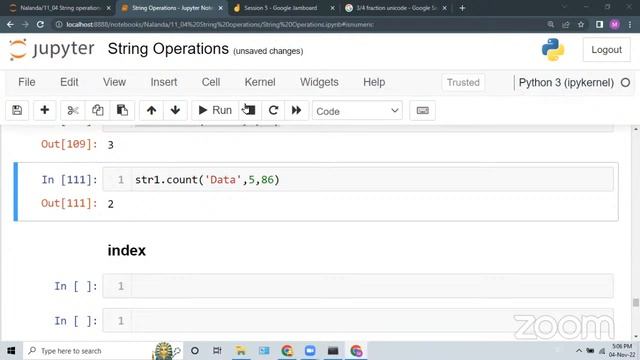Click the browser address bar URL
The image size is (640, 360).
tap(220, 24)
